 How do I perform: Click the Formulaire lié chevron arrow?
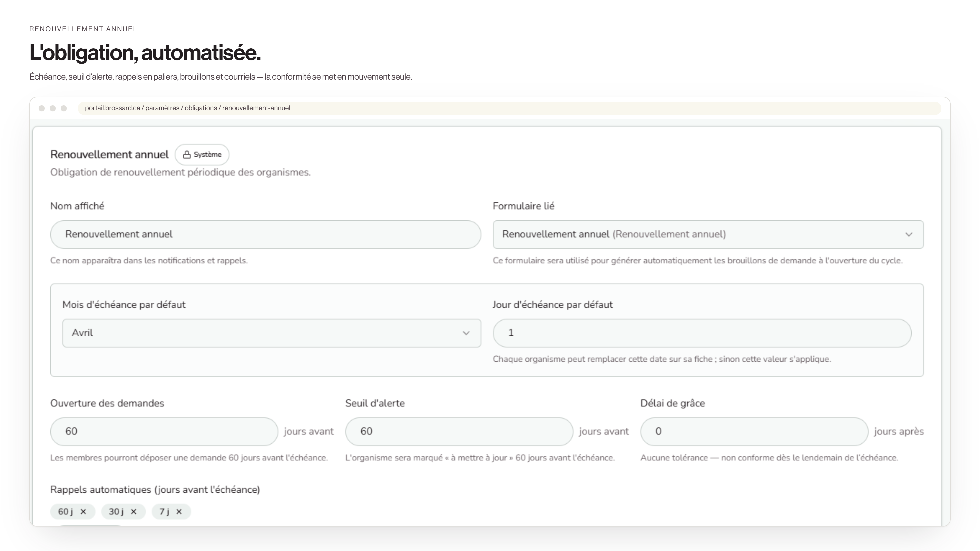pos(909,234)
